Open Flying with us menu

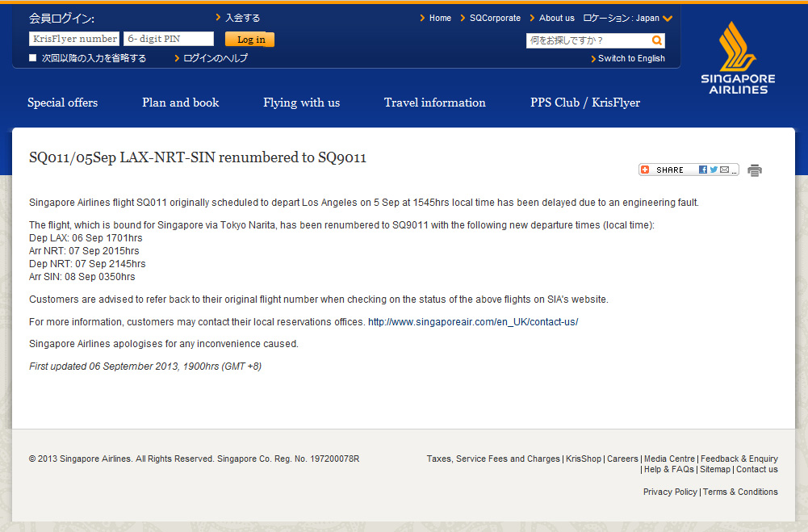coord(301,103)
